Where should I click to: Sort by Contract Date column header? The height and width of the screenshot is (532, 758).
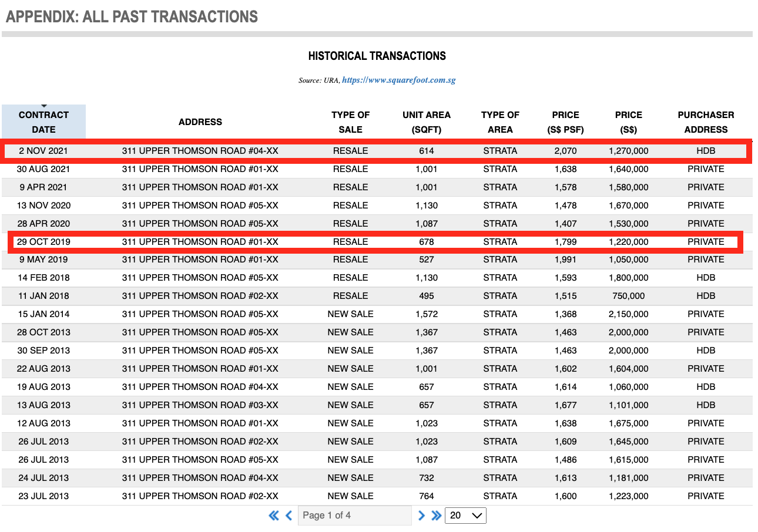[x=43, y=122]
